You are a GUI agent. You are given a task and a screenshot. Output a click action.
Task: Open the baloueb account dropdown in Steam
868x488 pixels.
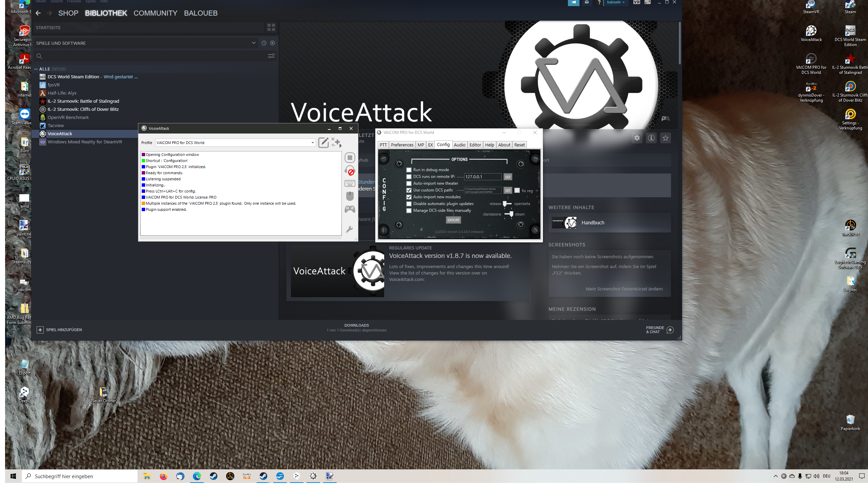[615, 2]
